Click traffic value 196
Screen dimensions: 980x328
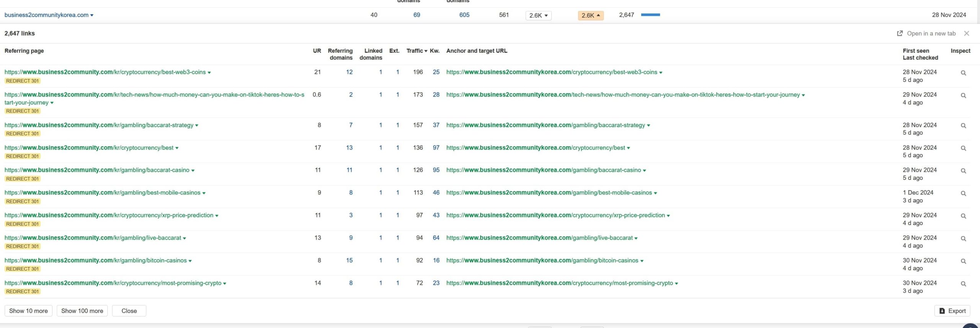pos(418,72)
